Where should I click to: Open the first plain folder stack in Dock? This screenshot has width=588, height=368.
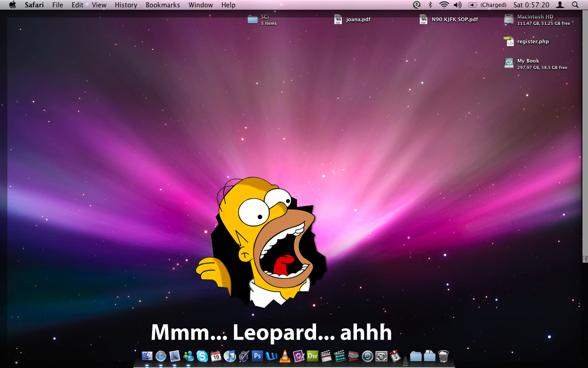[416, 356]
